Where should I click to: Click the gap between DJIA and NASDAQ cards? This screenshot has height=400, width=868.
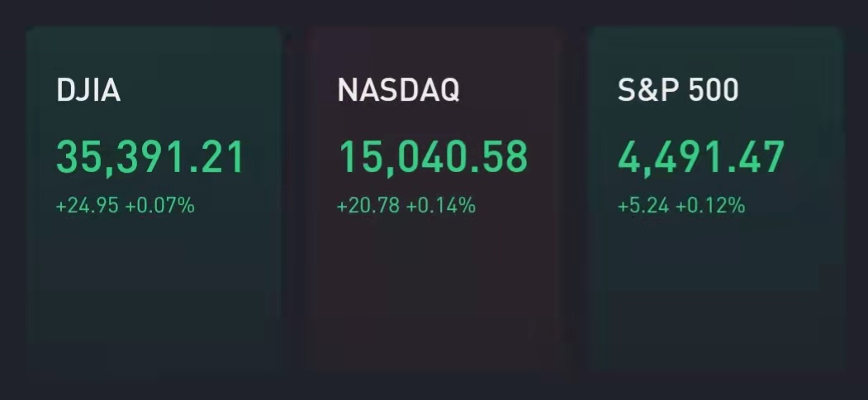[x=295, y=199]
